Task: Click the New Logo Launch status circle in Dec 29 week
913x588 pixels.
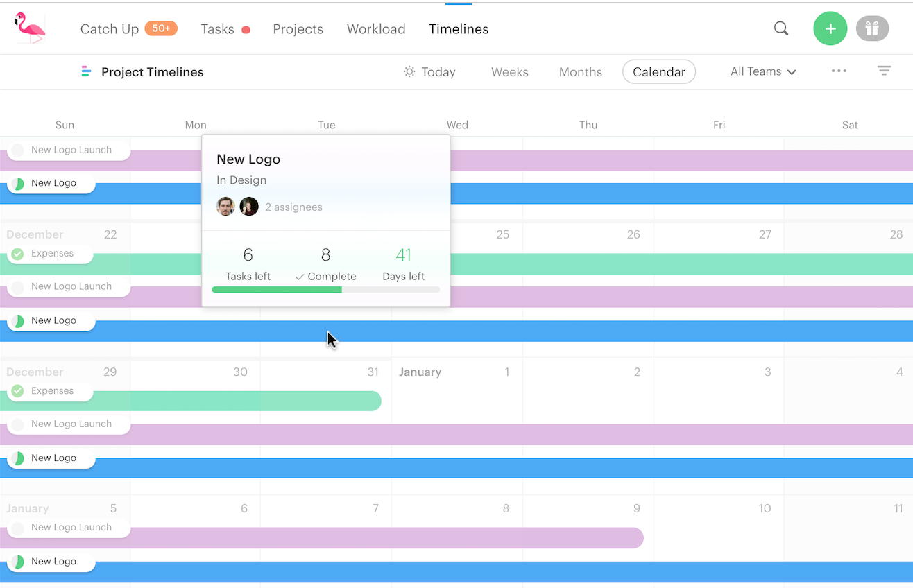Action: coord(18,424)
